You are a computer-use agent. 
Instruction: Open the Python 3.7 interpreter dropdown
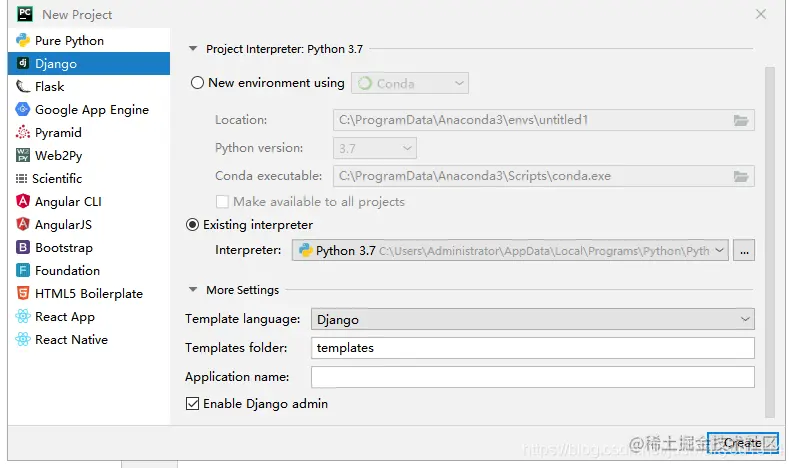(x=510, y=251)
